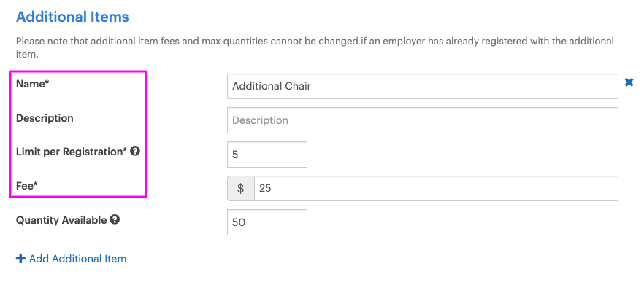Click the Fee amount field showing 25
This screenshot has height=285, width=644.
(436, 189)
